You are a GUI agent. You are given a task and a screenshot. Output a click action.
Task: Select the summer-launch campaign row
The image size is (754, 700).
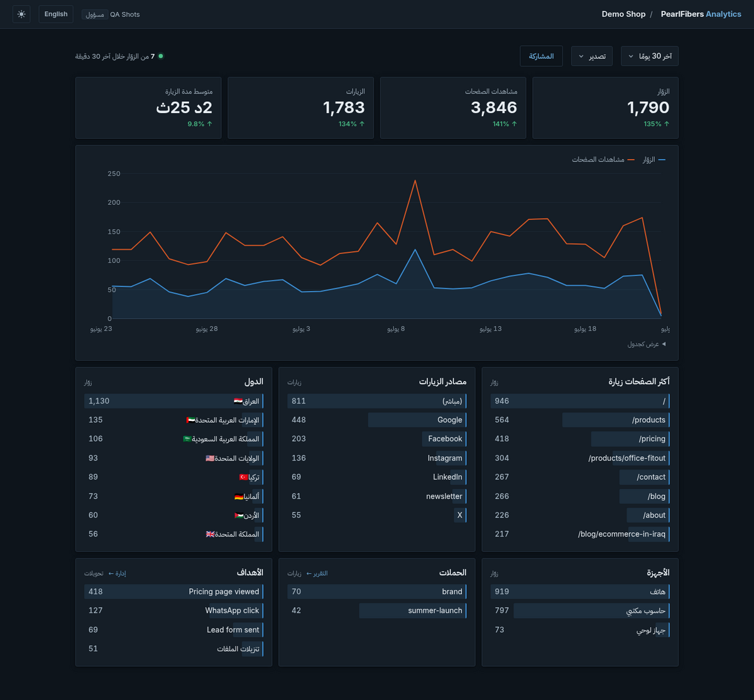pyautogui.click(x=377, y=610)
